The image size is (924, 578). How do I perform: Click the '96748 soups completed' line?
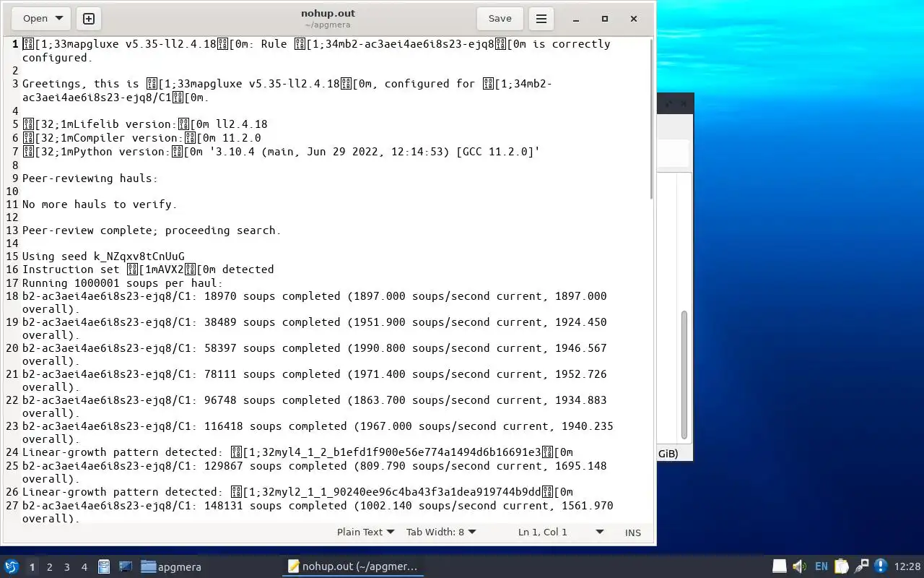[315, 407]
